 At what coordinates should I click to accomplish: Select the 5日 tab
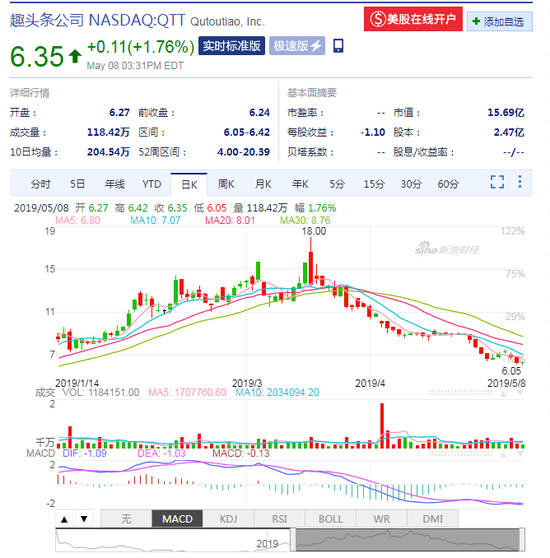(x=77, y=184)
